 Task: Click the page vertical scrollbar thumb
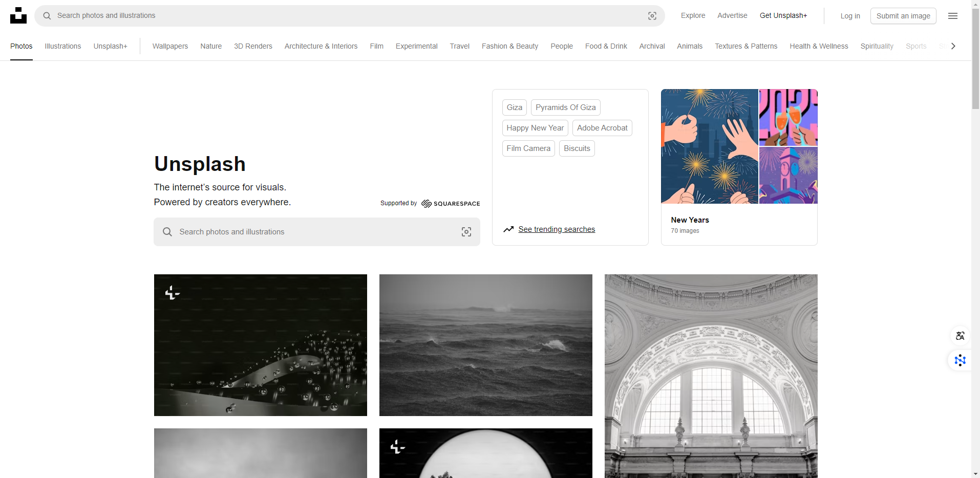(x=975, y=59)
